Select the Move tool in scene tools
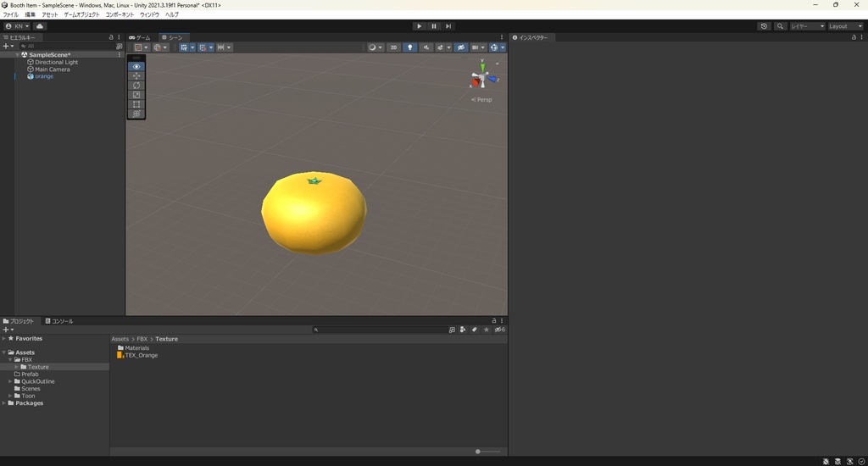This screenshot has width=868, height=466. (x=136, y=75)
